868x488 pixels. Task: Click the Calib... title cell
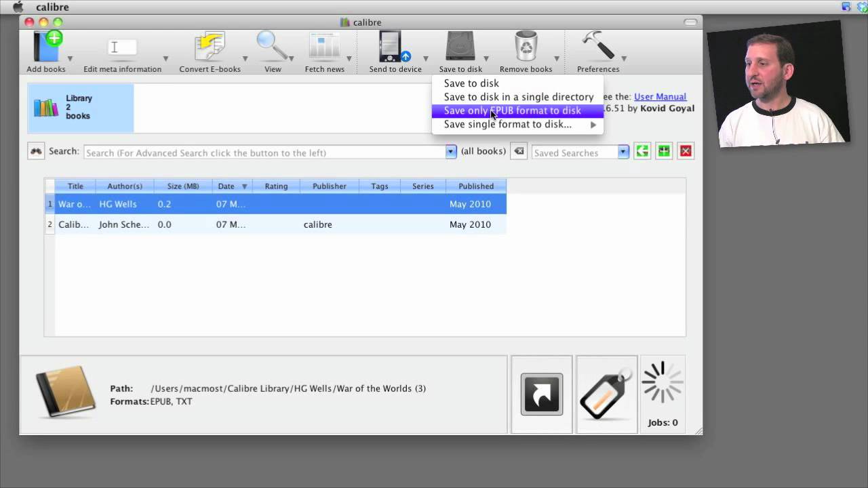pos(75,224)
